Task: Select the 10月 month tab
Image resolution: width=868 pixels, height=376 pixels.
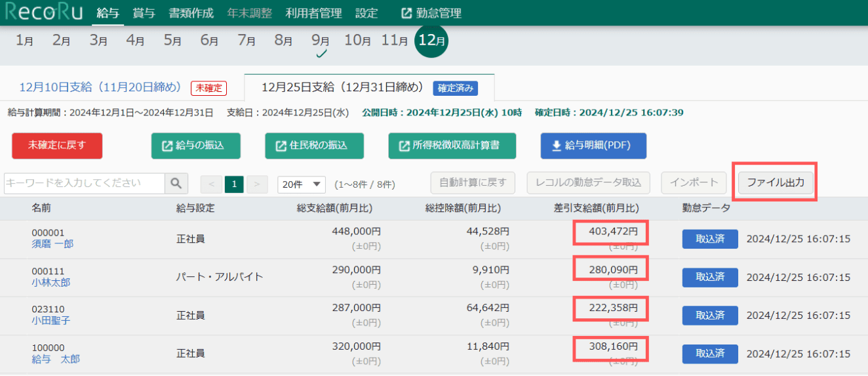Action: tap(357, 40)
